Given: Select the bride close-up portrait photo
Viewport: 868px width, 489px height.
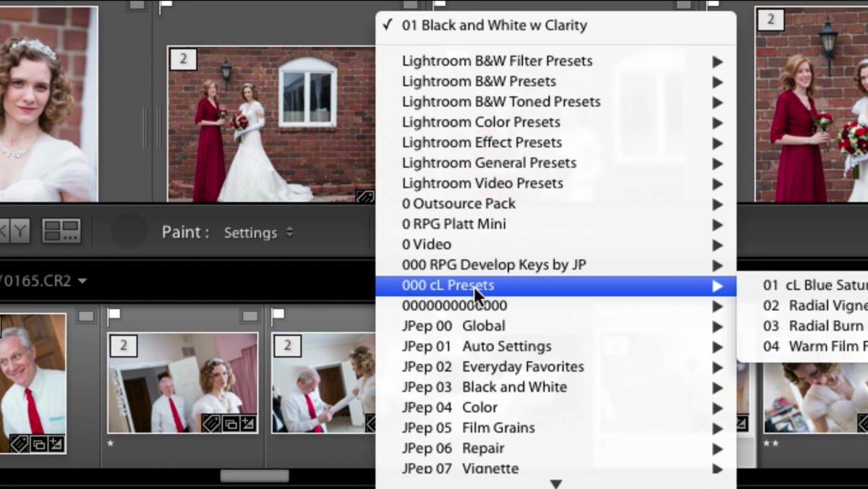Looking at the screenshot, I should pyautogui.click(x=48, y=104).
